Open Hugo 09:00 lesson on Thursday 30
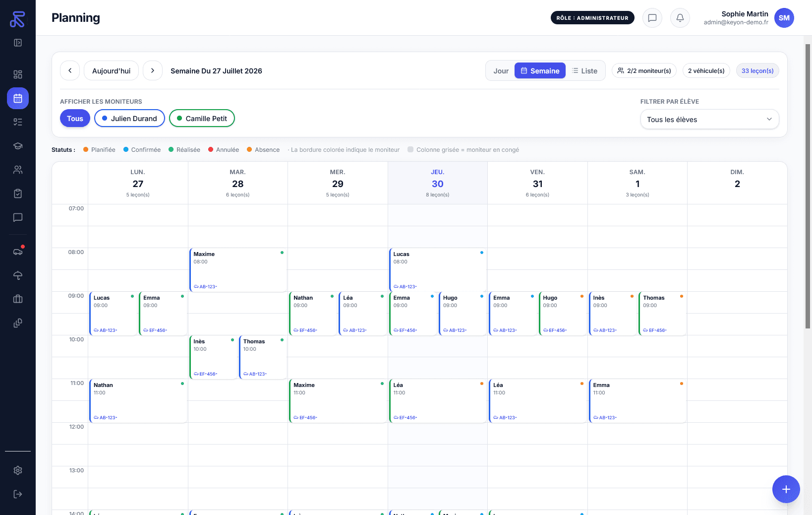Image resolution: width=812 pixels, height=515 pixels. point(463,314)
